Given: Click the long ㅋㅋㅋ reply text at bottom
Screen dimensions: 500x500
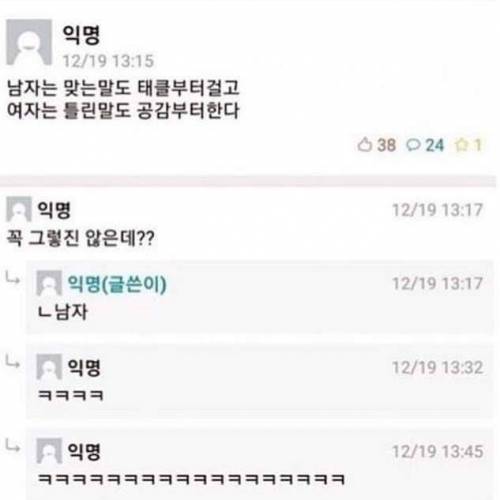Looking at the screenshot, I should click(191, 479).
